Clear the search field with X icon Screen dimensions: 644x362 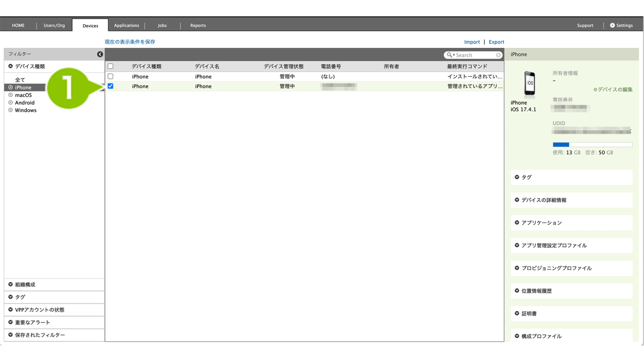point(498,55)
